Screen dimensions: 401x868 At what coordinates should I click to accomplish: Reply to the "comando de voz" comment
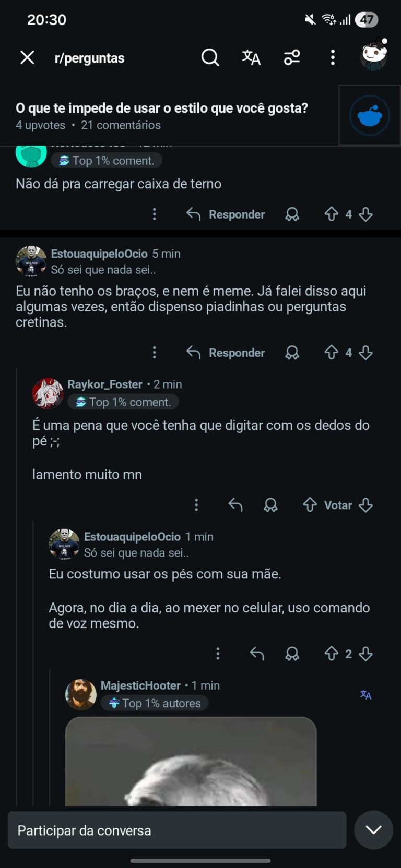coord(257,654)
